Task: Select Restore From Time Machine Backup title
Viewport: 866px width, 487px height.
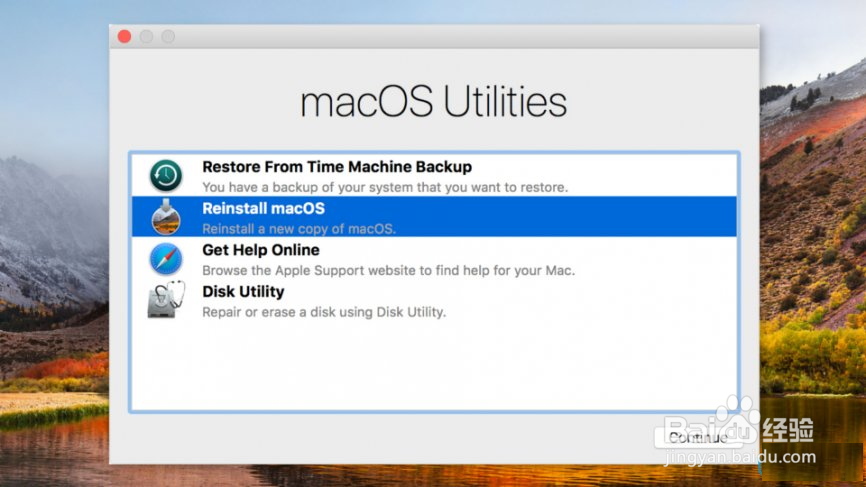Action: point(337,167)
